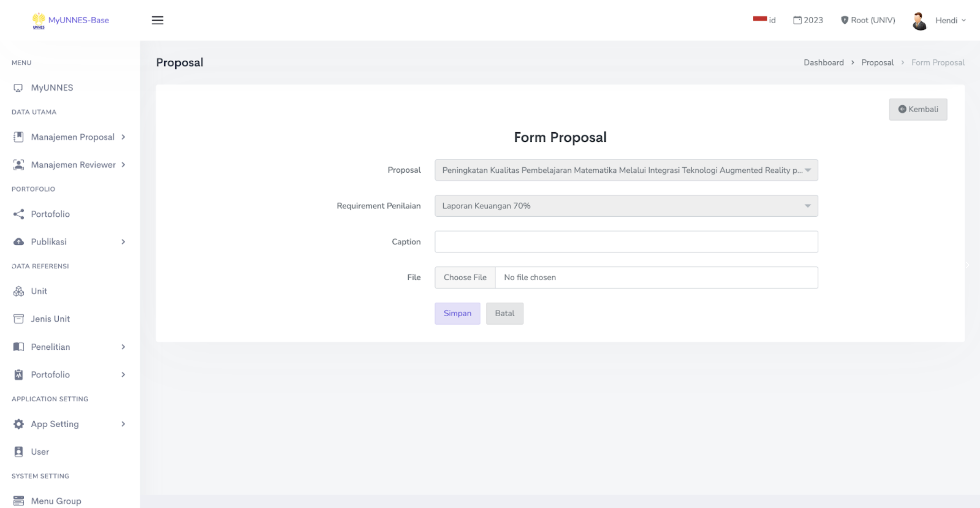Click the Kembali back button
Viewport: 980px width, 508px height.
click(x=918, y=110)
